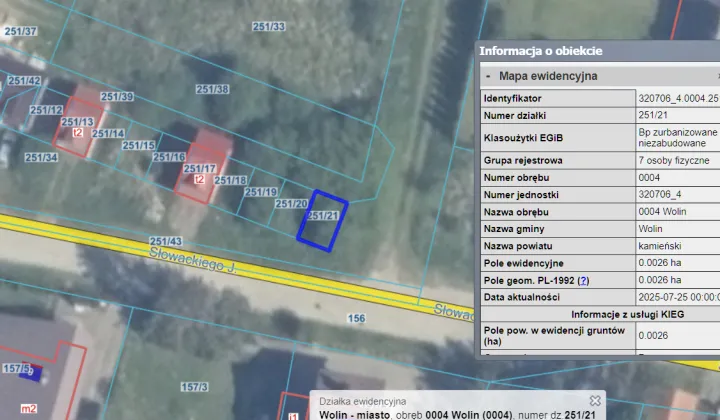The width and height of the screenshot is (720, 420).
Task: Click the 7 osoby fizyczne value
Action: coord(674,161)
